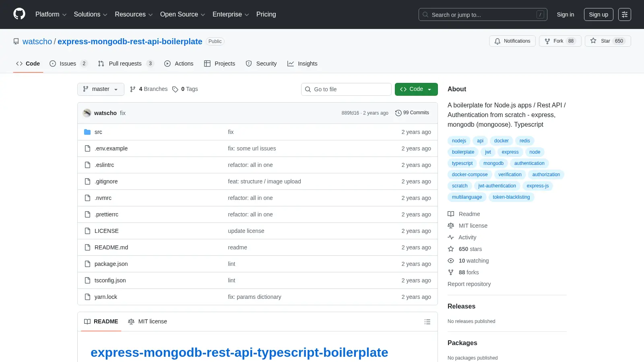Open the watscho owner link
This screenshot has height=362, width=644.
(x=37, y=41)
